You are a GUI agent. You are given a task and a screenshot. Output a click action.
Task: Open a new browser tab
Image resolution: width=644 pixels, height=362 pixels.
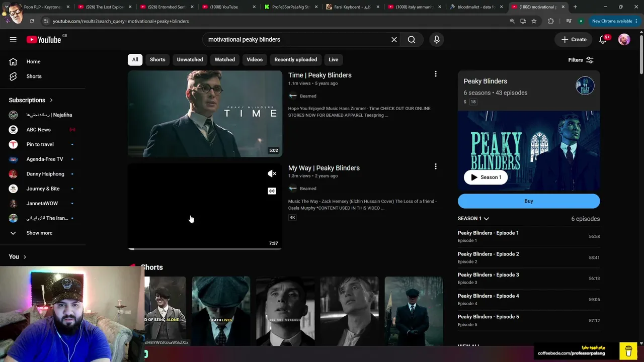click(575, 7)
